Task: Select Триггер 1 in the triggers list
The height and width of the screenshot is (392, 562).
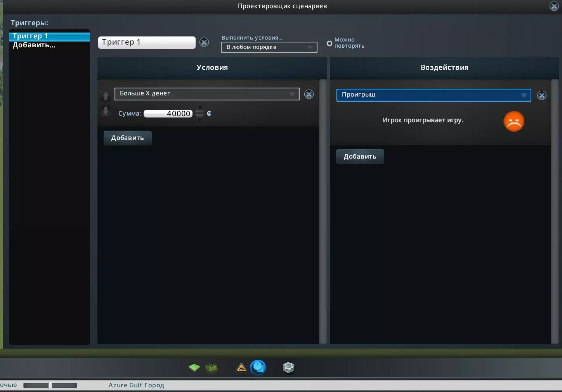Action: 49,36
